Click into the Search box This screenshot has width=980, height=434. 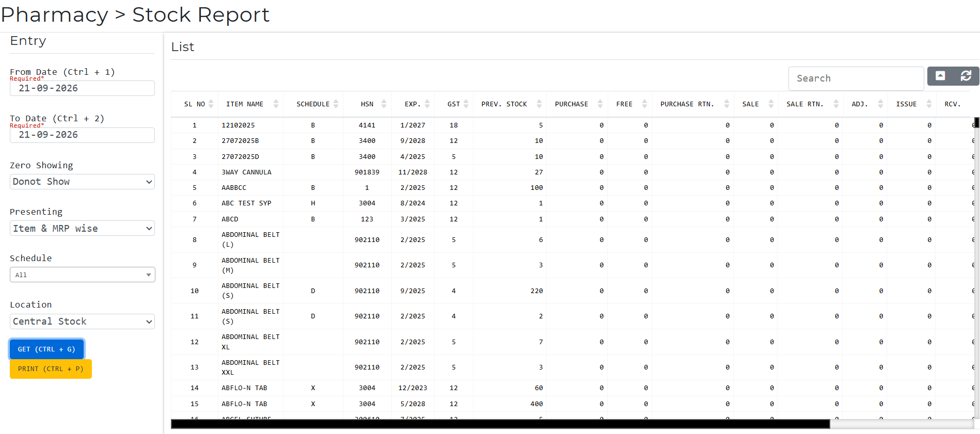click(856, 78)
